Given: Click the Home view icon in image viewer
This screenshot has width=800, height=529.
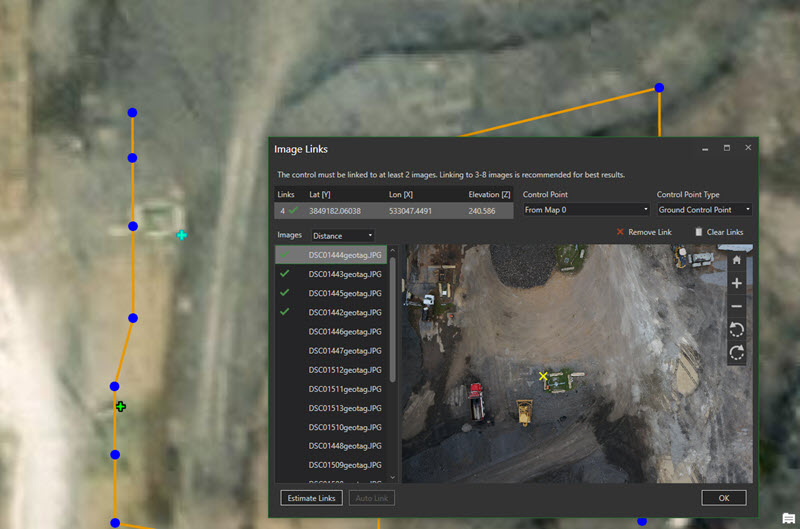Looking at the screenshot, I should (x=736, y=260).
